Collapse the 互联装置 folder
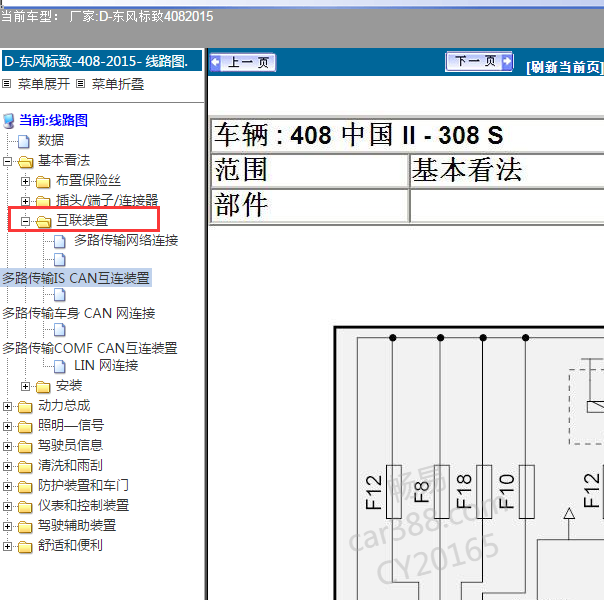 coord(25,221)
